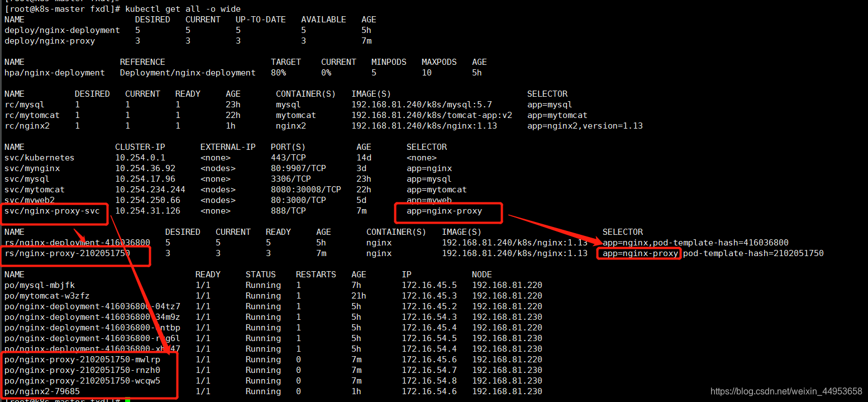Screen dimensions: 868x402
Task: Click port value '888/TCP'
Action: click(x=288, y=211)
